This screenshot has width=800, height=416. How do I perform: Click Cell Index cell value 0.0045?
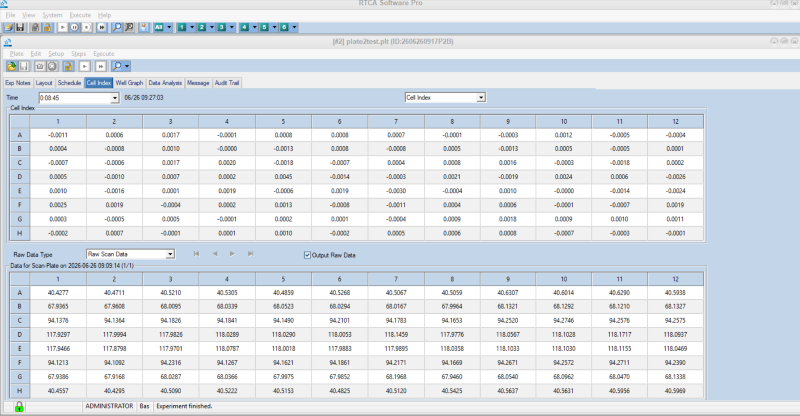283,177
